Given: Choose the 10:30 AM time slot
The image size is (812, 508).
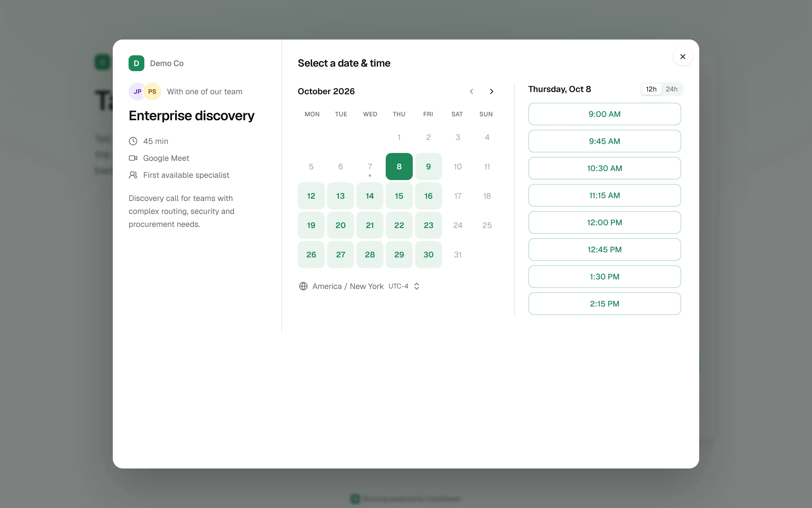Looking at the screenshot, I should tap(604, 168).
